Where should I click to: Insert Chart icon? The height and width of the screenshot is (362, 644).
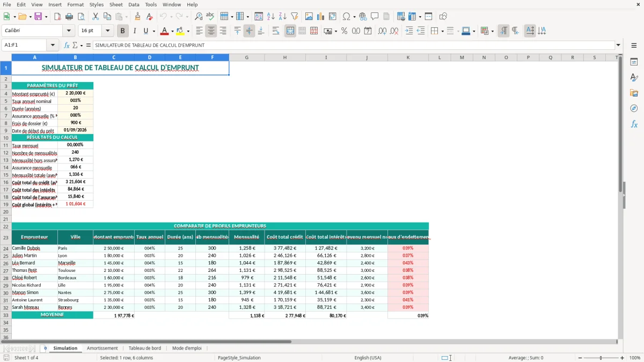[x=321, y=17]
